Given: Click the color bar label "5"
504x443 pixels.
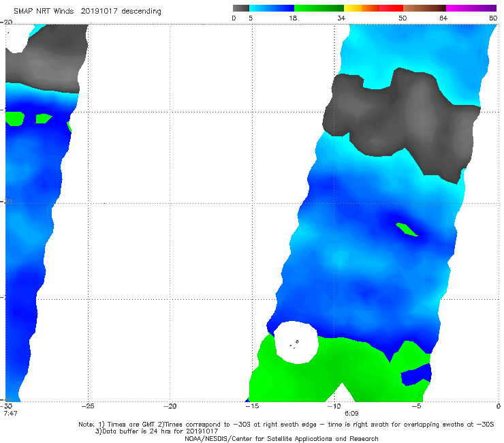Looking at the screenshot, I should click(251, 18).
